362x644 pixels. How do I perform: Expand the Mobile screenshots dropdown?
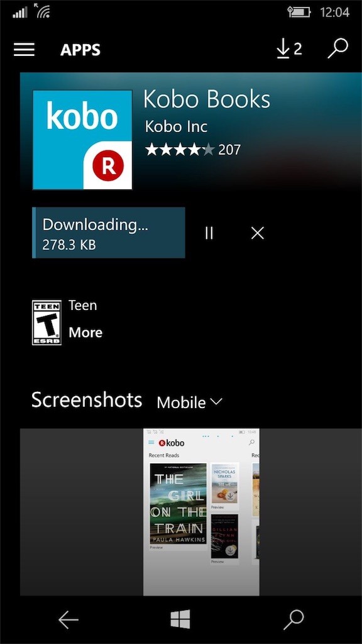(x=189, y=402)
